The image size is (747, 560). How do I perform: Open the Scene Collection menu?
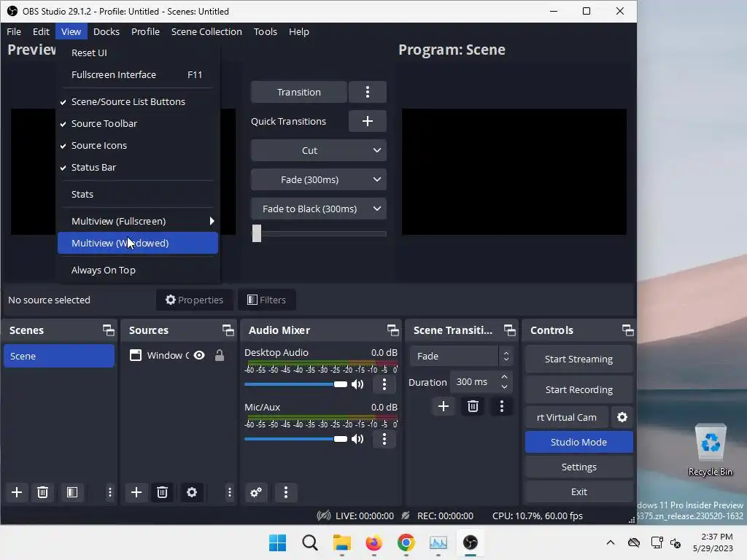click(x=206, y=31)
